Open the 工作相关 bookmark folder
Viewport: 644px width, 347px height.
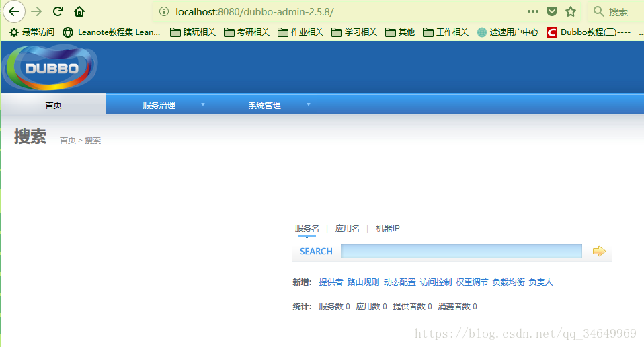446,32
